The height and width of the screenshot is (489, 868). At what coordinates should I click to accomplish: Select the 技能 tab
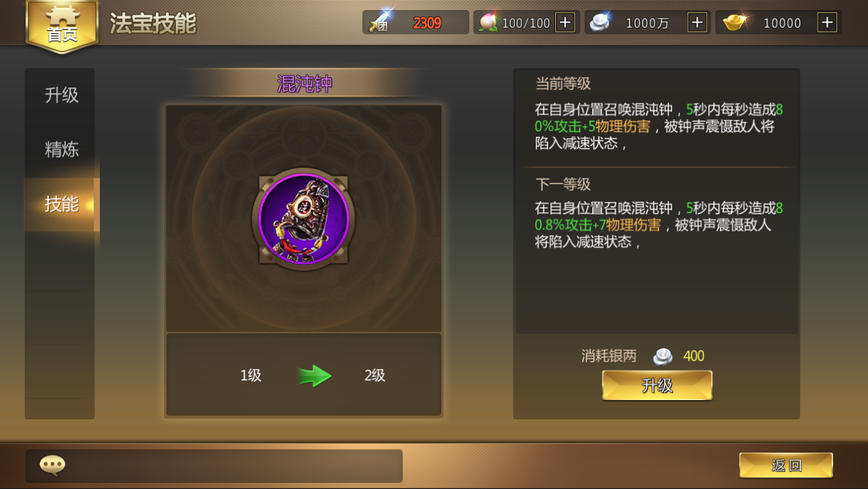point(61,204)
